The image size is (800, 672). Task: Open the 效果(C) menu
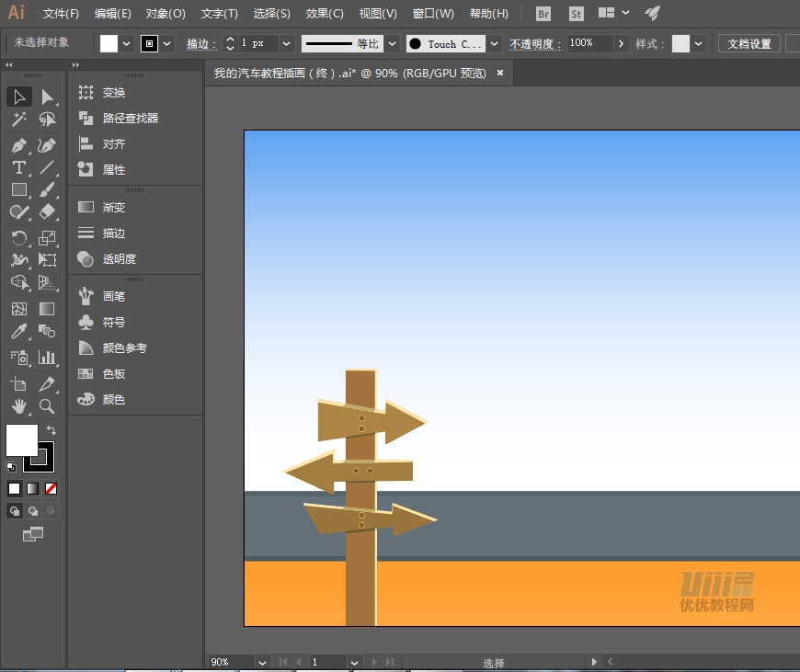pyautogui.click(x=325, y=14)
